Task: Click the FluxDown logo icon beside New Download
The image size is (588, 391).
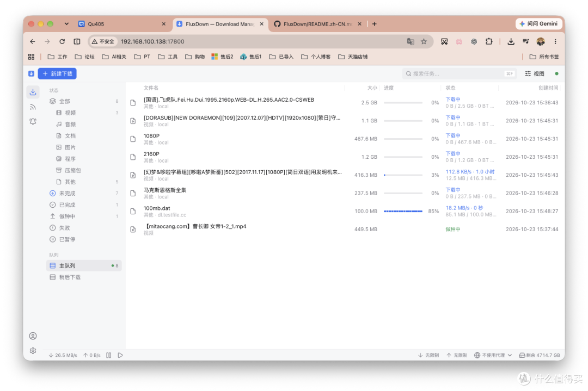Action: coord(31,74)
